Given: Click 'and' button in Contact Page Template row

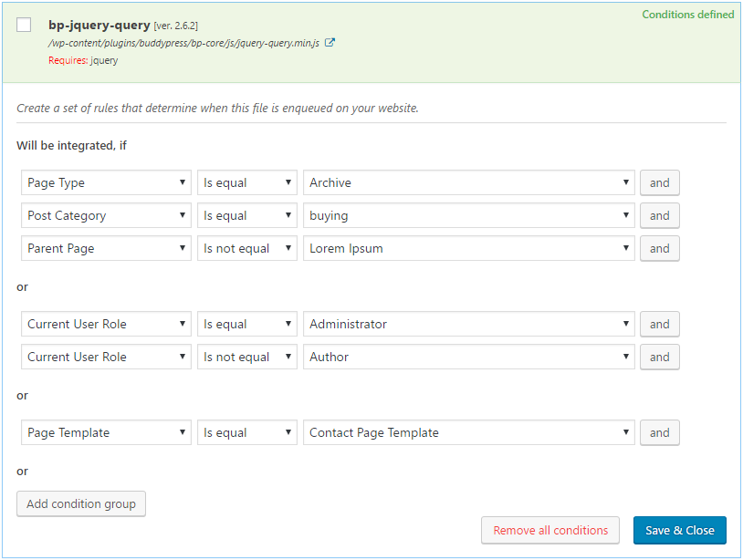Looking at the screenshot, I should click(660, 432).
